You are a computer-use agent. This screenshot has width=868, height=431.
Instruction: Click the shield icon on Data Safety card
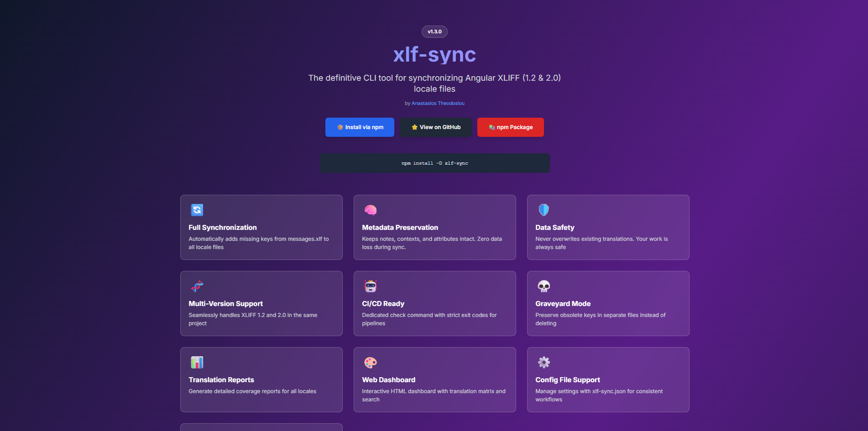click(x=543, y=210)
